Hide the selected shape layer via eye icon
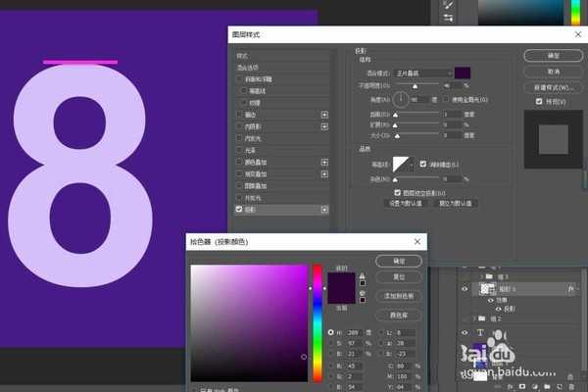Image resolution: width=588 pixels, height=392 pixels. point(465,290)
